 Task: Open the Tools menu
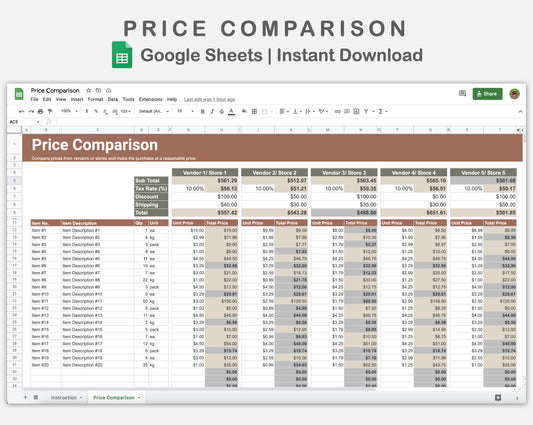coord(128,99)
